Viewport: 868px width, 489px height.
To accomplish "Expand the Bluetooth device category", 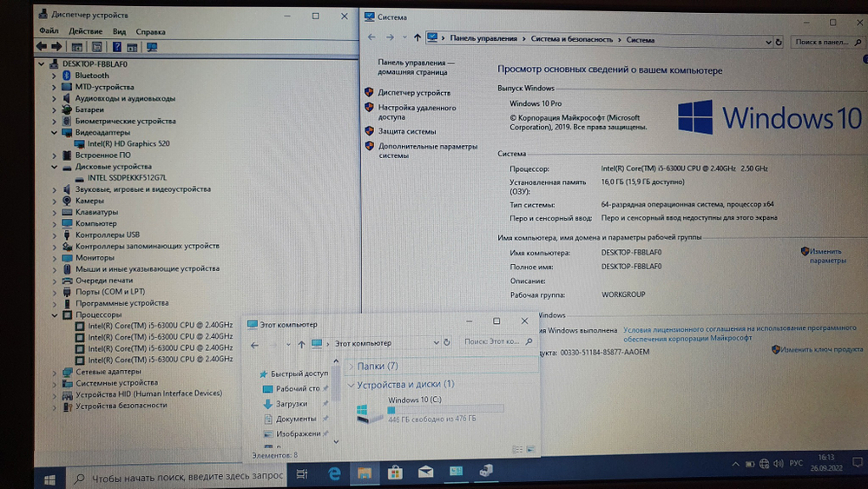I will coord(54,76).
